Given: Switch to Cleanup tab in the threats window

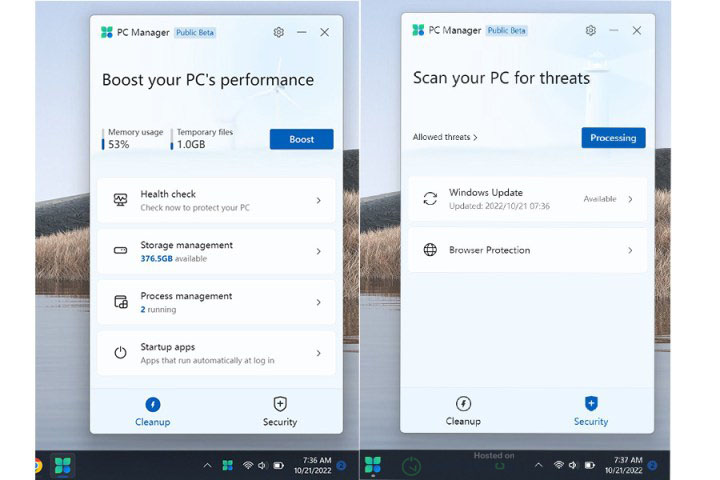Looking at the screenshot, I should 463,410.
